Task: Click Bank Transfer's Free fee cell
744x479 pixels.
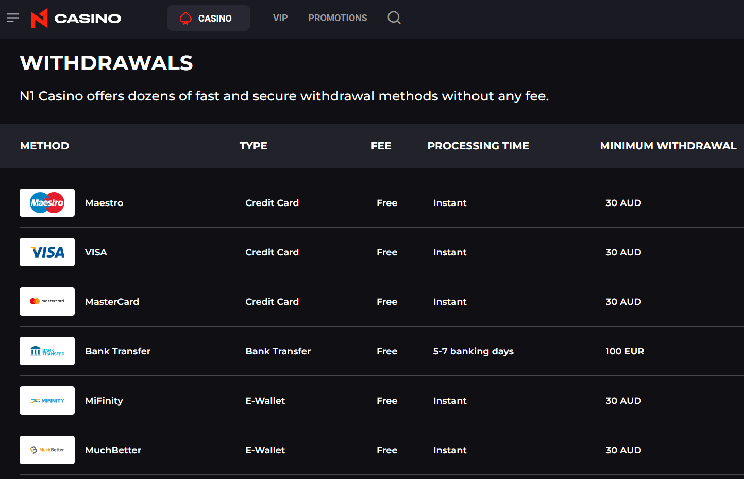Action: pyautogui.click(x=387, y=351)
